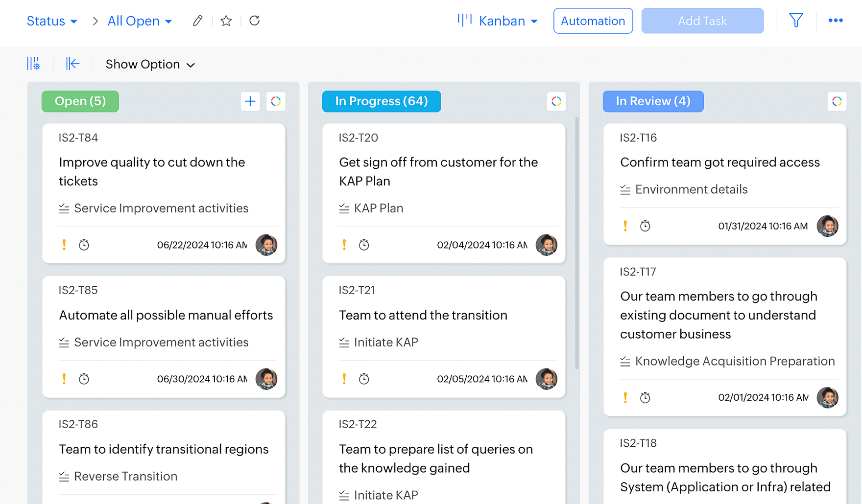Expand the Show Option dropdown
This screenshot has height=504, width=862.
point(150,65)
